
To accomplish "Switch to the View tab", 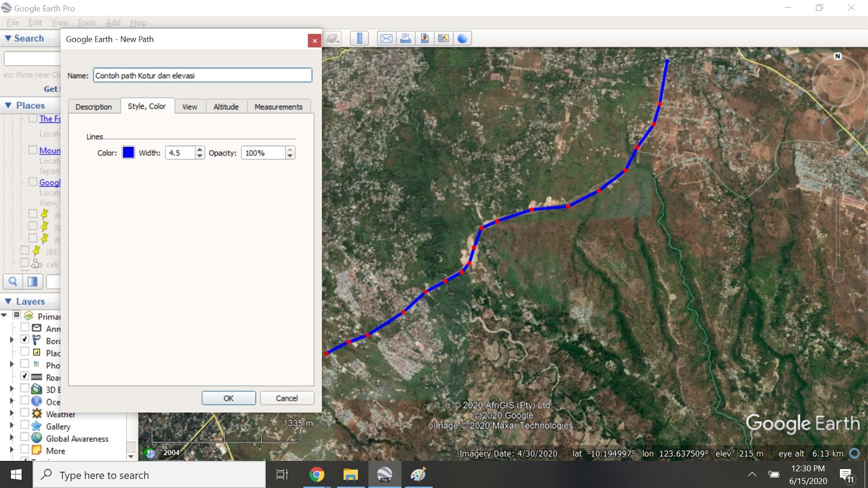I will click(x=190, y=107).
